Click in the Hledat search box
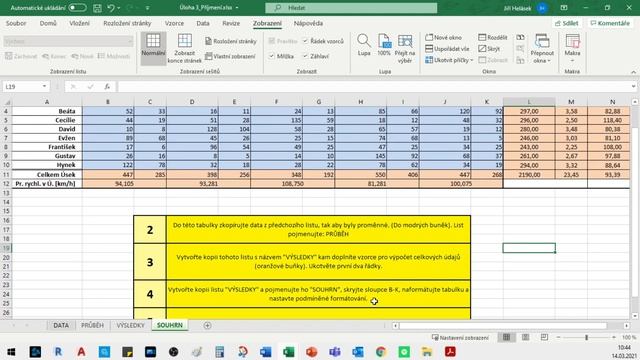Image resolution: width=640 pixels, height=360 pixels. click(x=351, y=8)
